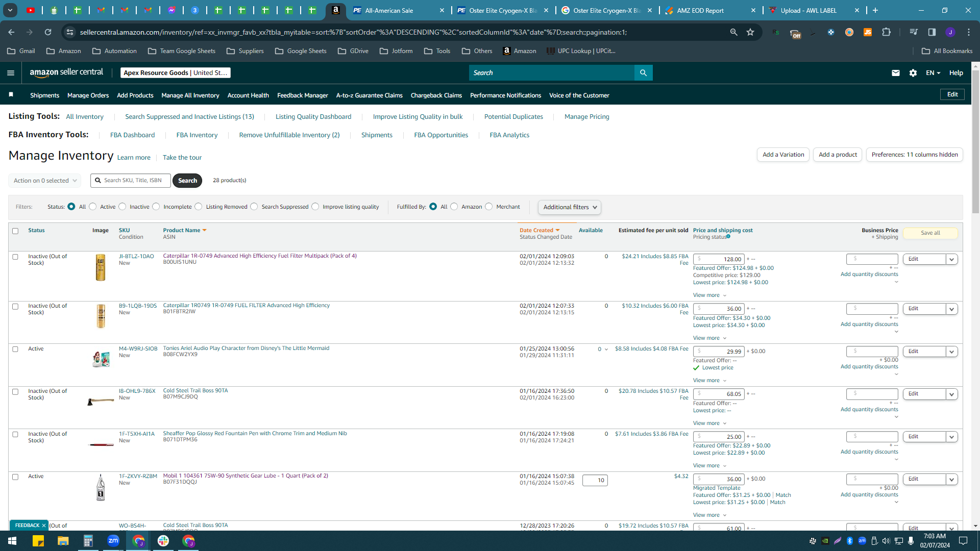Select Fulfilled By Amazon radio button
This screenshot has width=980, height=551.
pyautogui.click(x=454, y=207)
